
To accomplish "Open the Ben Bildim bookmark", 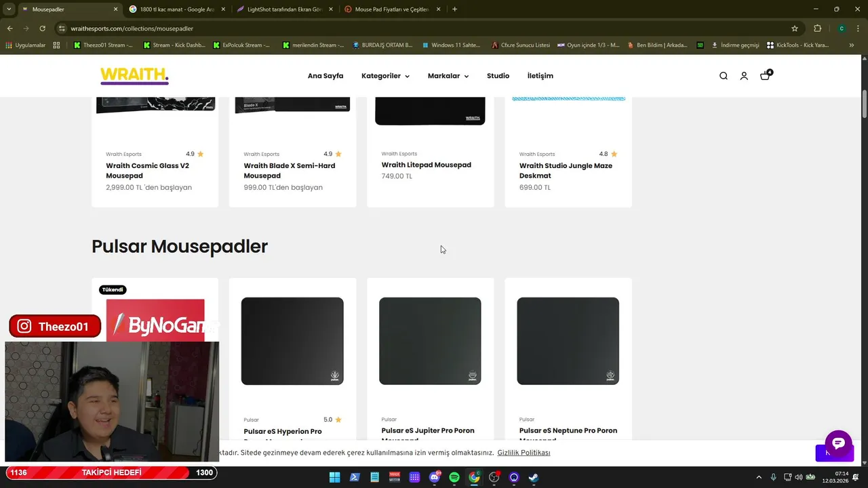I will 656,45.
